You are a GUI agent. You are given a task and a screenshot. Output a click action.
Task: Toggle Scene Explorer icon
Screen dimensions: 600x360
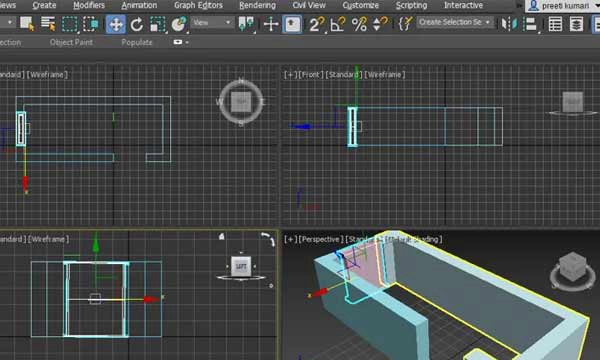click(555, 24)
